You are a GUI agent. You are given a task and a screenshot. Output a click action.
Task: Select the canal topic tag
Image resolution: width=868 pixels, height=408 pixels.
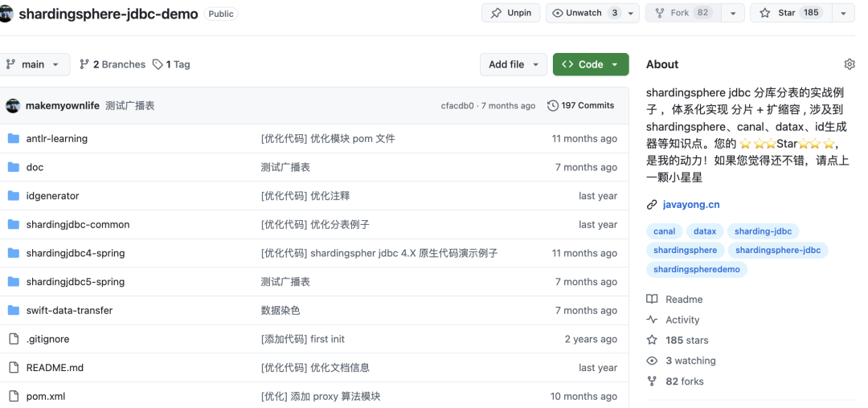pyautogui.click(x=665, y=231)
